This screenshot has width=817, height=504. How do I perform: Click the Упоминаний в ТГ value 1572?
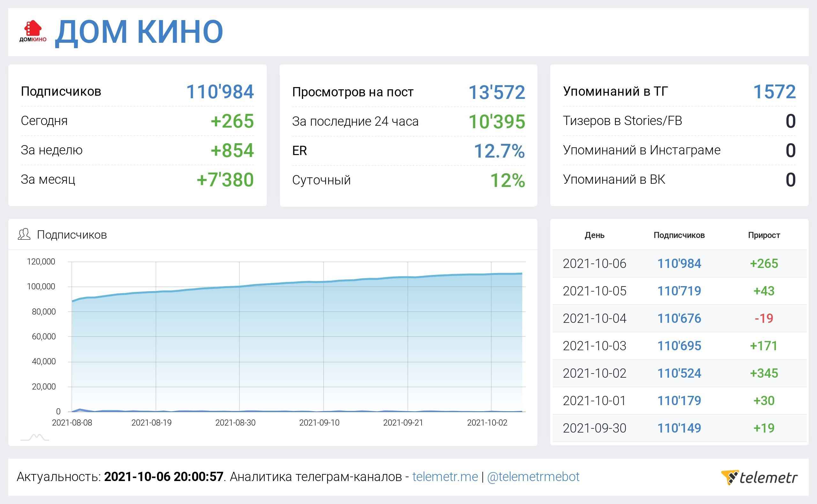tap(774, 92)
